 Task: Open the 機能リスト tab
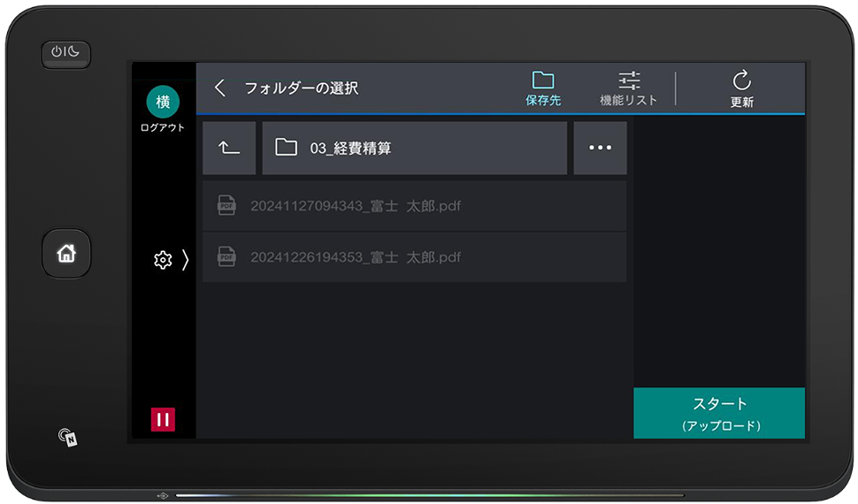coord(628,88)
